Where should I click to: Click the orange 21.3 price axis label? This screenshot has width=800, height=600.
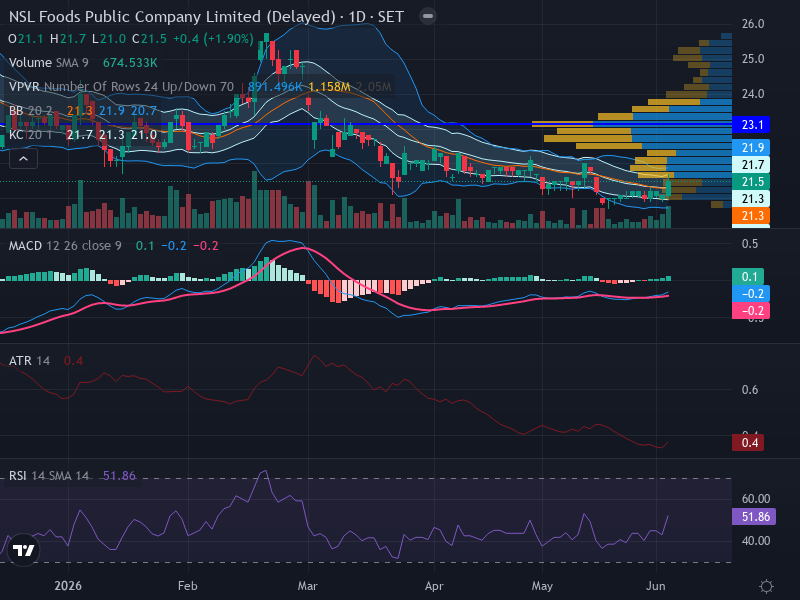(x=751, y=216)
